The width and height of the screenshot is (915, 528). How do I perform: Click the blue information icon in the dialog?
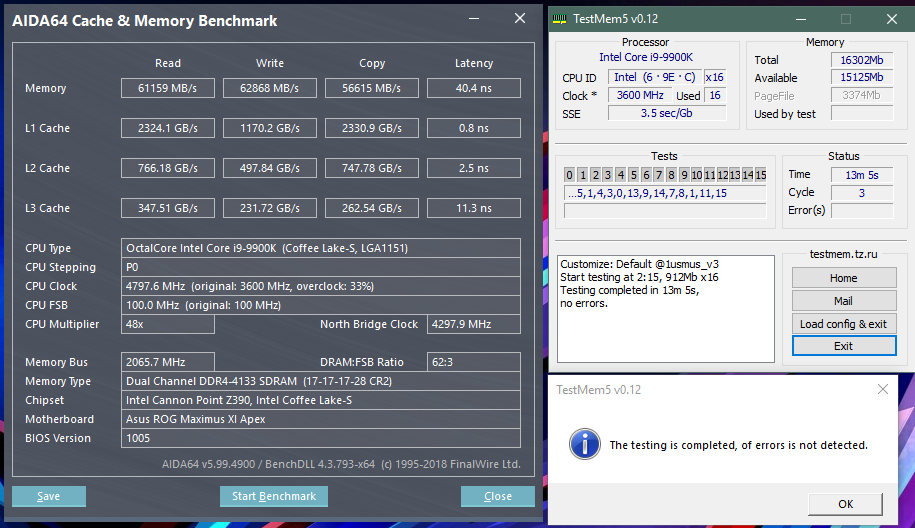pyautogui.click(x=584, y=444)
